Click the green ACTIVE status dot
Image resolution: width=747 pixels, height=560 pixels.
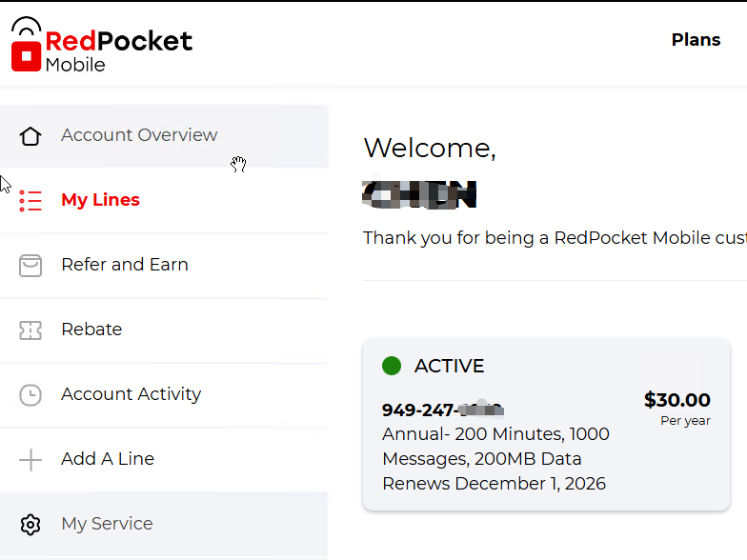click(391, 366)
